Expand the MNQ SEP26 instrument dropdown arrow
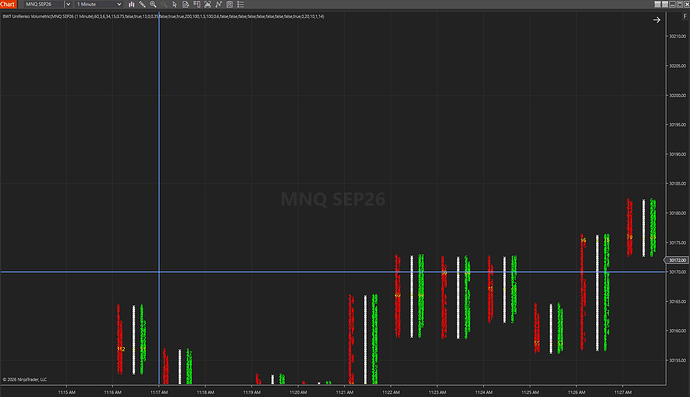The width and height of the screenshot is (690, 397). [x=68, y=4]
